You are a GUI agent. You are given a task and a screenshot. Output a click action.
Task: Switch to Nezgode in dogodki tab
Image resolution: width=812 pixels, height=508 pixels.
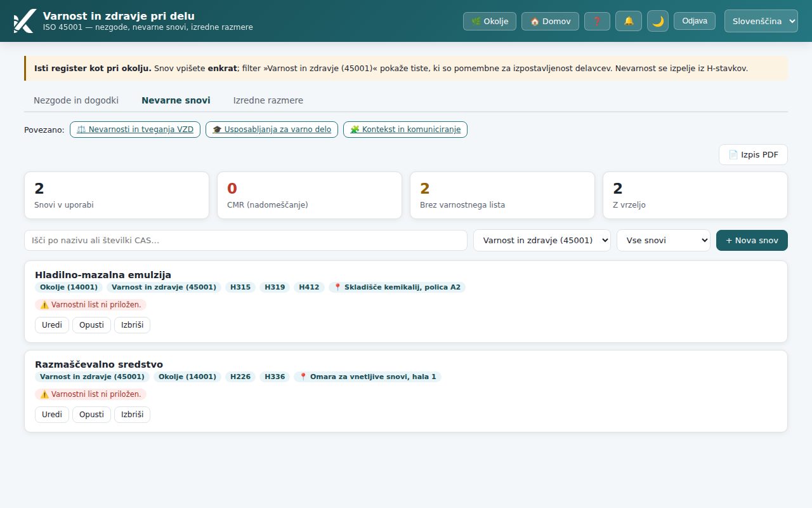(x=76, y=100)
